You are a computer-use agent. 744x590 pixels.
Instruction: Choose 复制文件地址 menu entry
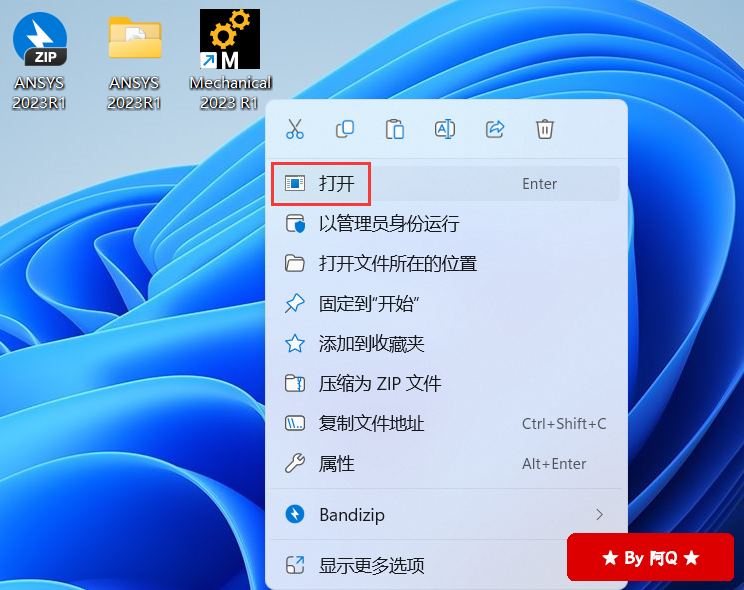click(x=445, y=423)
